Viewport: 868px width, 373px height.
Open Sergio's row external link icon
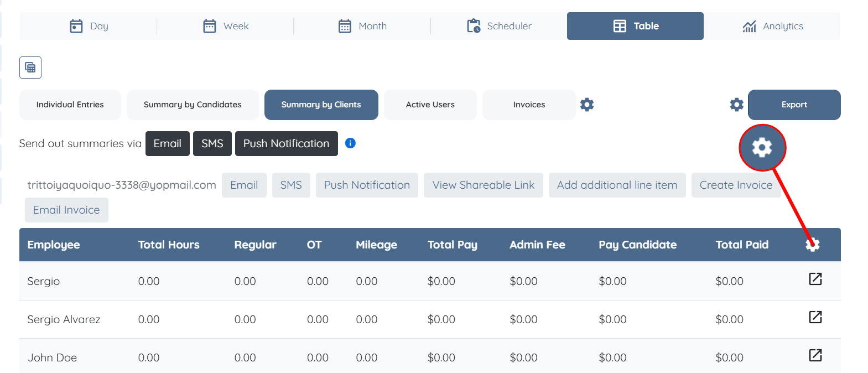click(x=815, y=279)
